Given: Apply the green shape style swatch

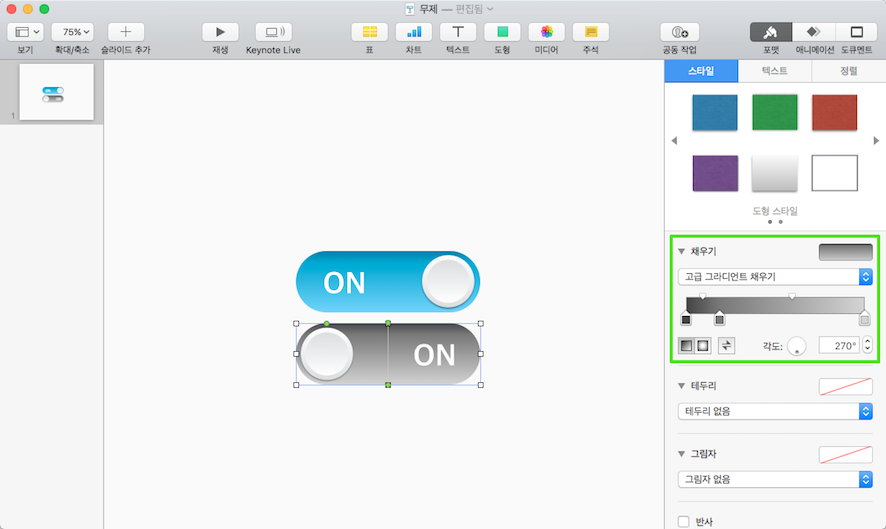Looking at the screenshot, I should pyautogui.click(x=775, y=112).
